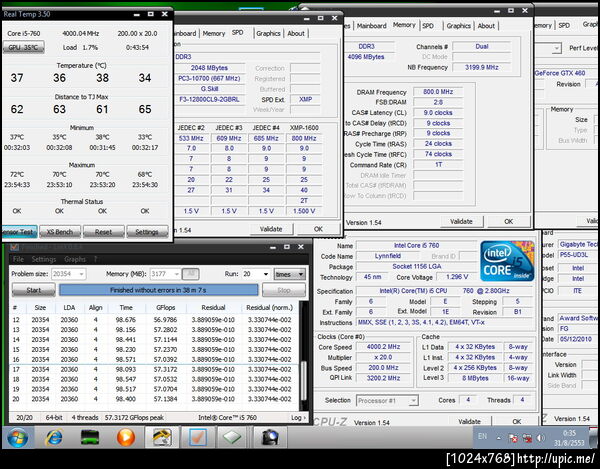Click OK in Memory CPU-Z window
Viewport: 600px width, 469px height.
[x=509, y=221]
